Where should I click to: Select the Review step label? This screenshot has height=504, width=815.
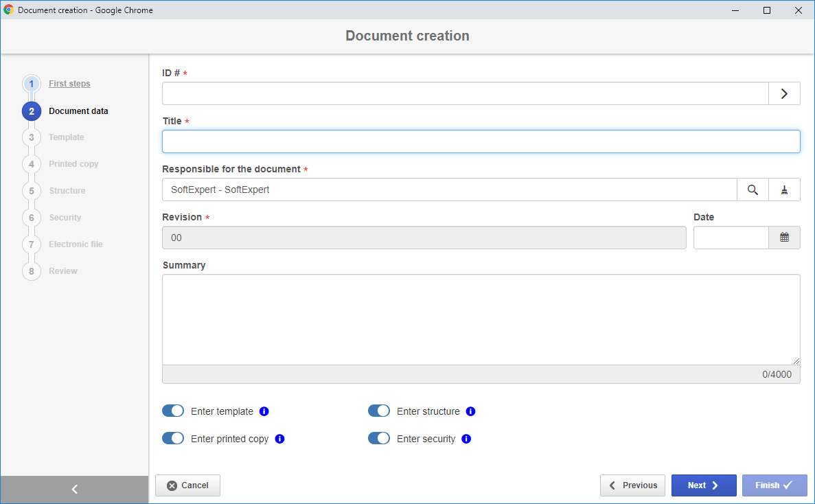63,271
